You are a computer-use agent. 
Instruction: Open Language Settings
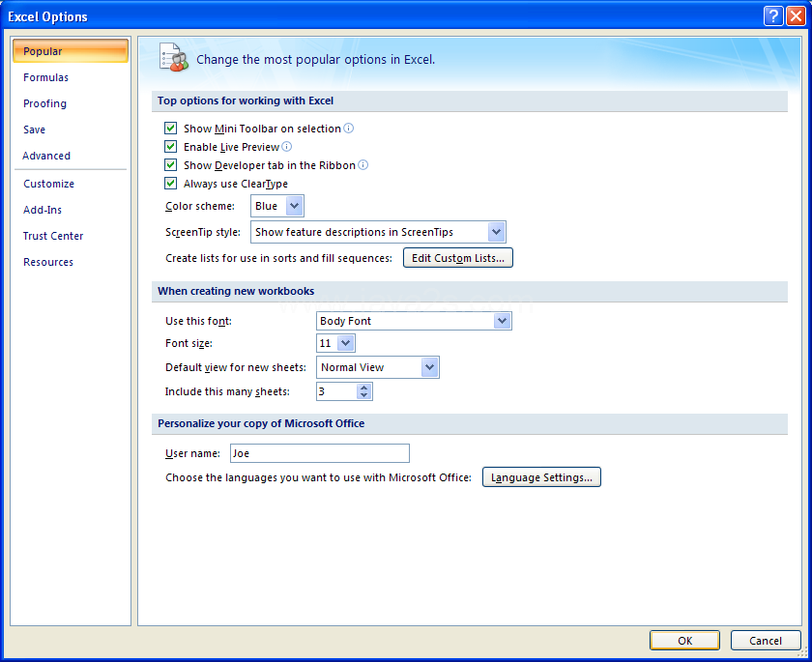541,477
